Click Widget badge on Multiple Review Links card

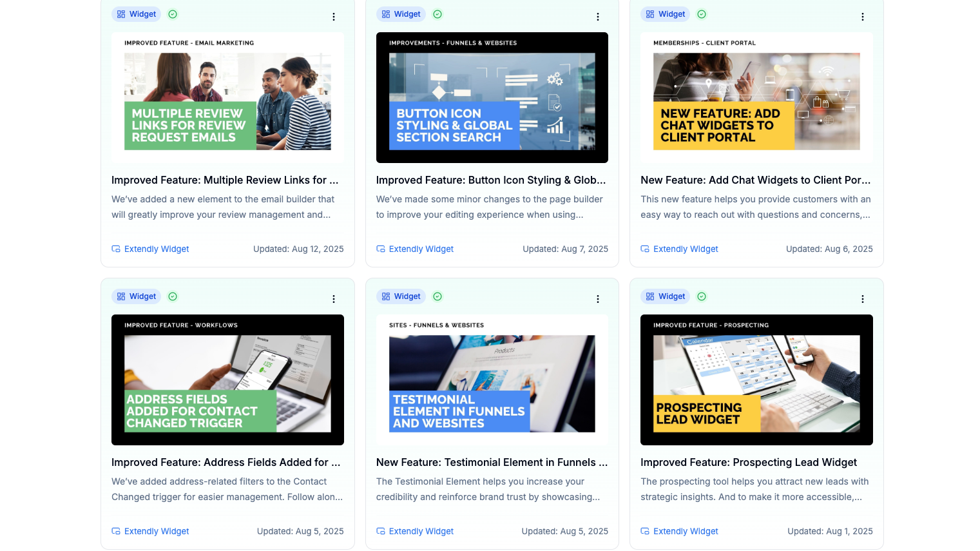[x=136, y=14]
